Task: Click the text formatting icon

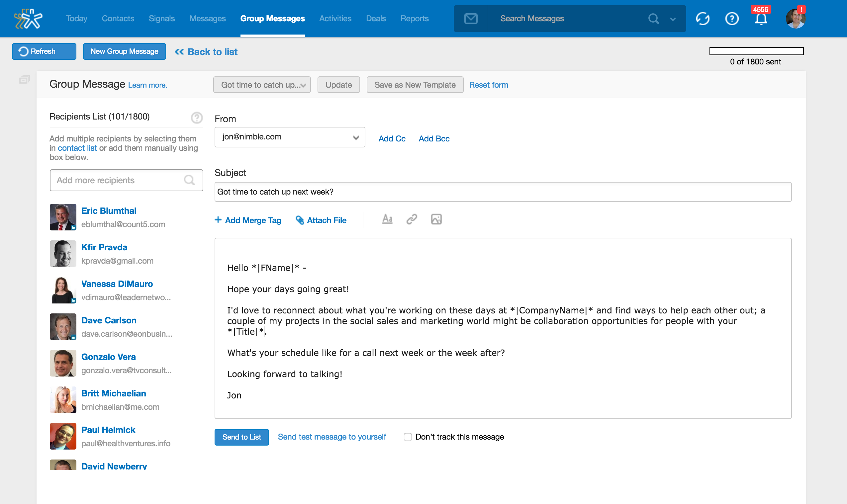Action: [x=387, y=219]
